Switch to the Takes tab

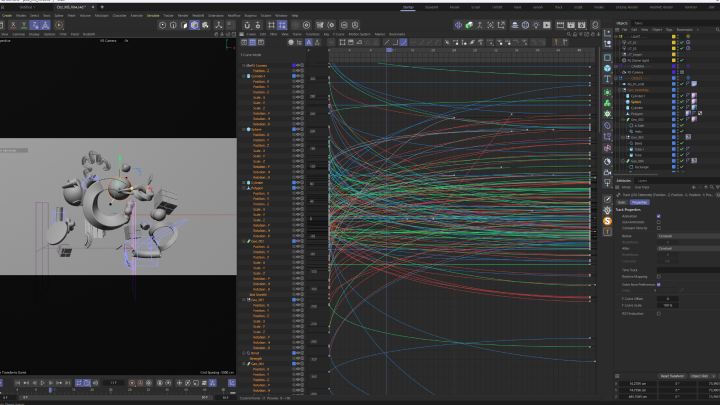pyautogui.click(x=638, y=23)
